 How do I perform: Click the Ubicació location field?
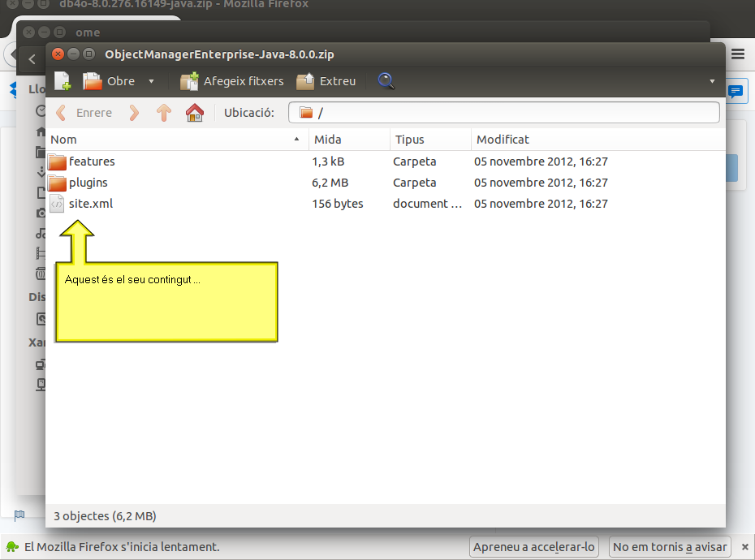(x=503, y=113)
